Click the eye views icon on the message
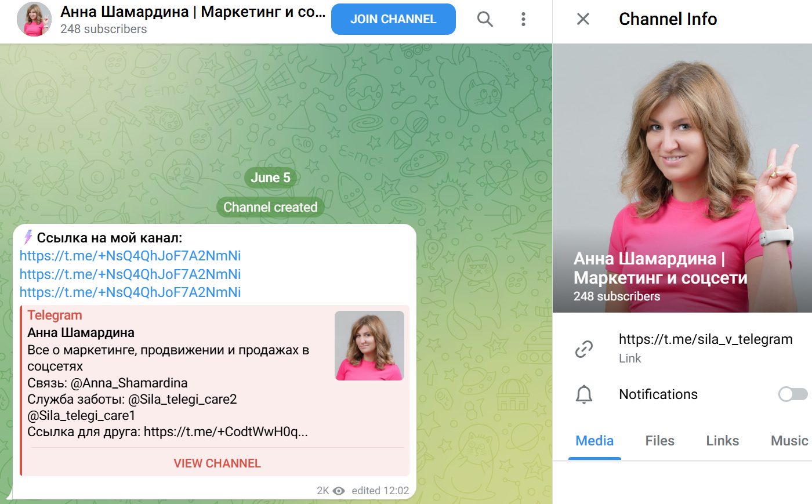 [x=339, y=491]
